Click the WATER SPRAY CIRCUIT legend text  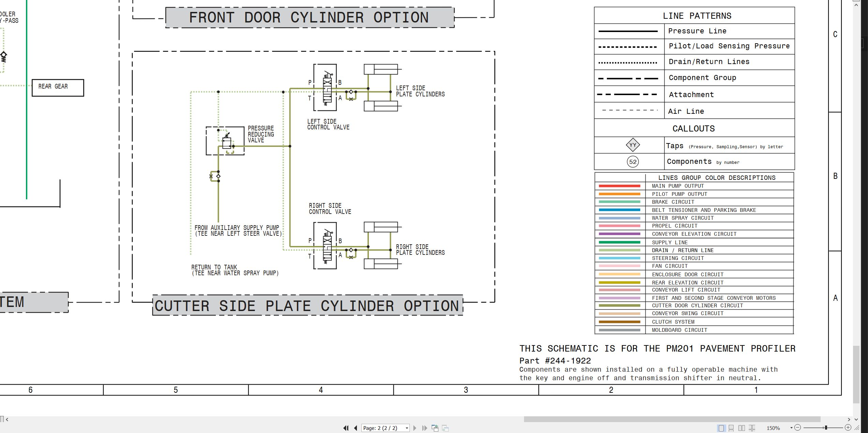coord(683,218)
